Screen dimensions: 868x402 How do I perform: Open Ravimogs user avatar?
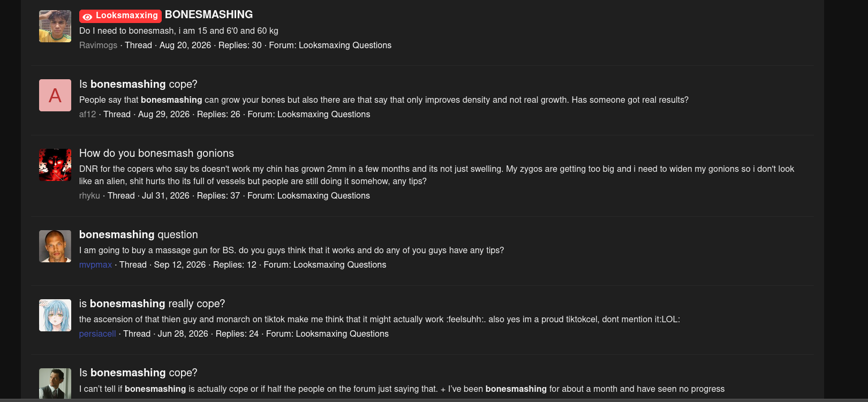(55, 26)
